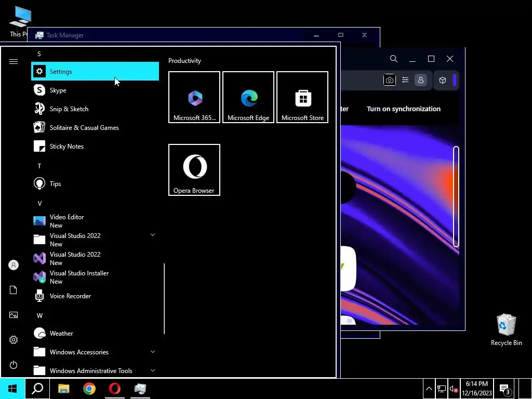Open Pictures from Start sidebar
Image resolution: width=532 pixels, height=399 pixels.
14,315
